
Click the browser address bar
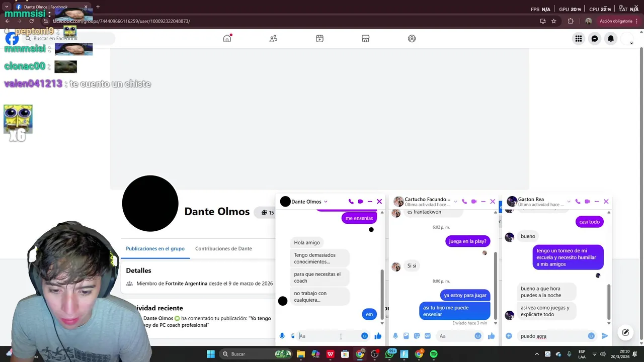point(292,21)
